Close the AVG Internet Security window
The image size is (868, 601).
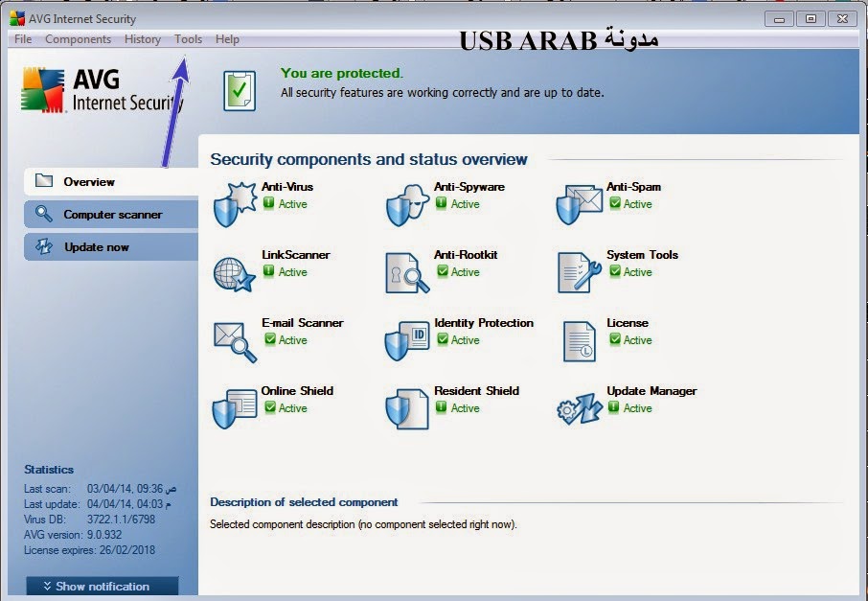842,19
